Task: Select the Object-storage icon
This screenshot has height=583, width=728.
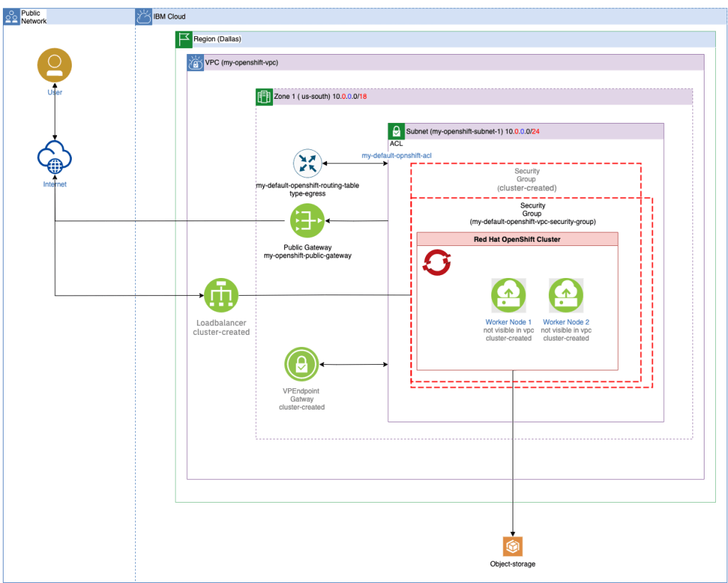Action: pos(513,546)
